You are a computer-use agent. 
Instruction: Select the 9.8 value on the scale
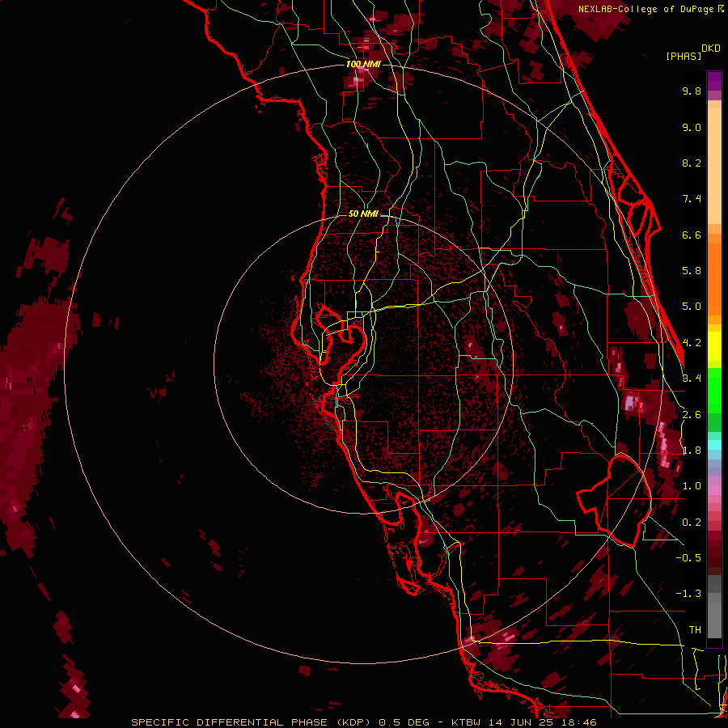pyautogui.click(x=692, y=91)
